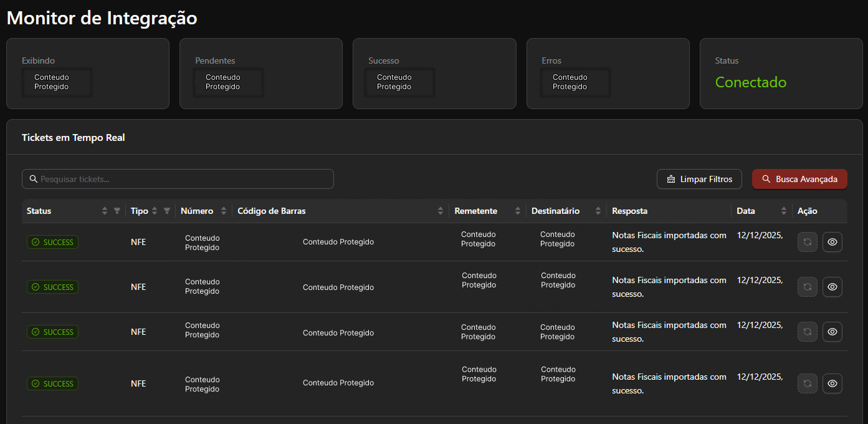Image resolution: width=868 pixels, height=424 pixels.
Task: Click the Erros summary card
Action: point(608,74)
